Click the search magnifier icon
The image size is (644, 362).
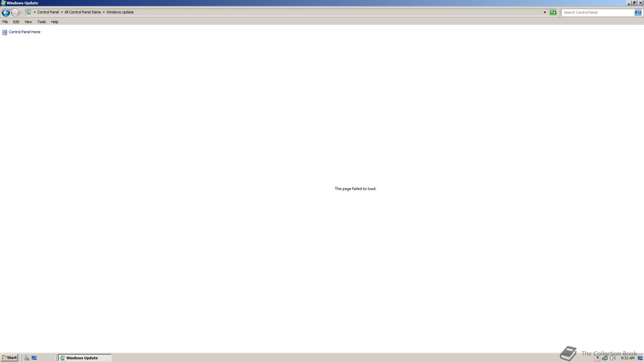[638, 12]
